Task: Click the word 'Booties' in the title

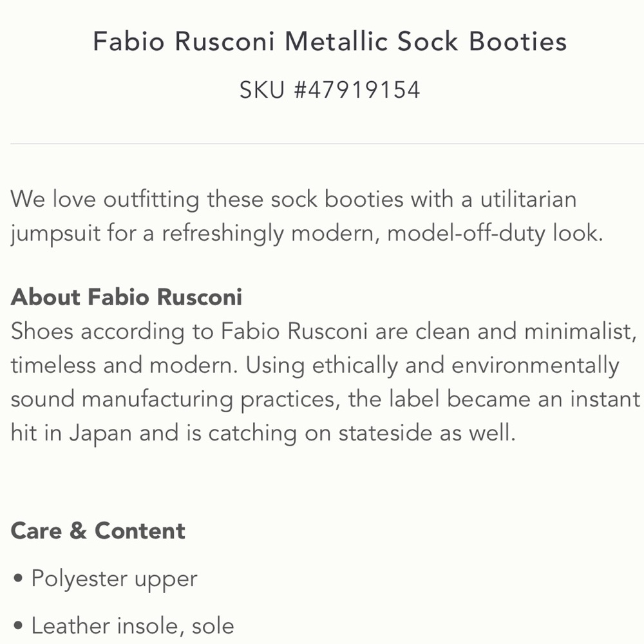Action: (518, 41)
